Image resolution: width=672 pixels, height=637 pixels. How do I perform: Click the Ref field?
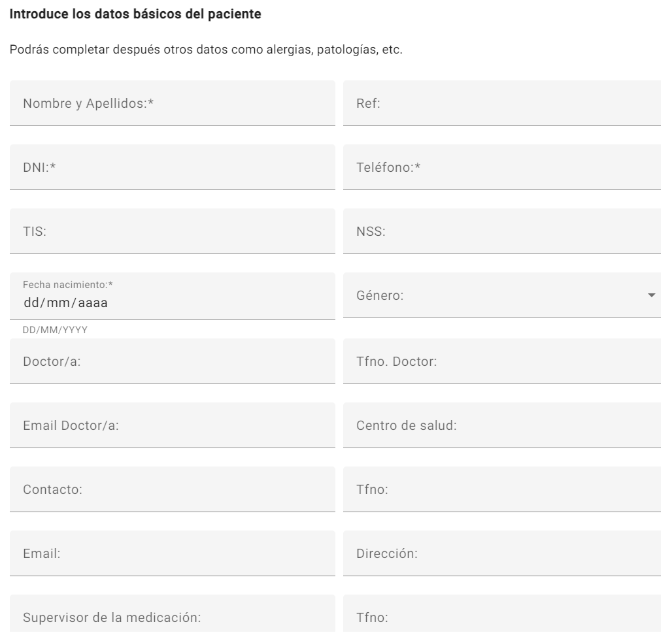(x=501, y=103)
